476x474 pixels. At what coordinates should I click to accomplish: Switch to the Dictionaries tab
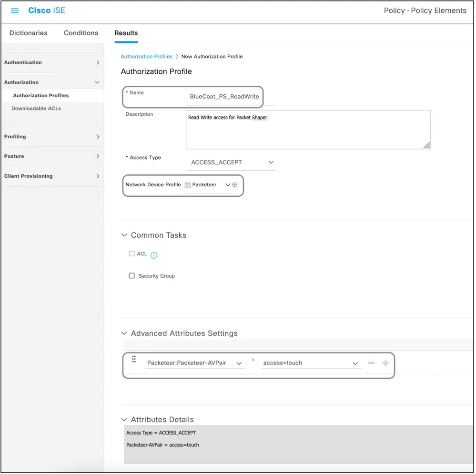pyautogui.click(x=28, y=33)
